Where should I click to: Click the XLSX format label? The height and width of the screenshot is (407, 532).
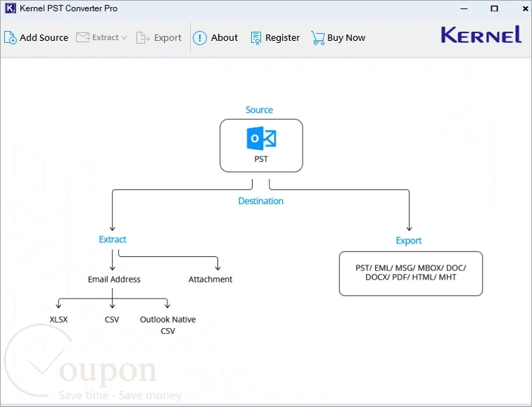58,320
